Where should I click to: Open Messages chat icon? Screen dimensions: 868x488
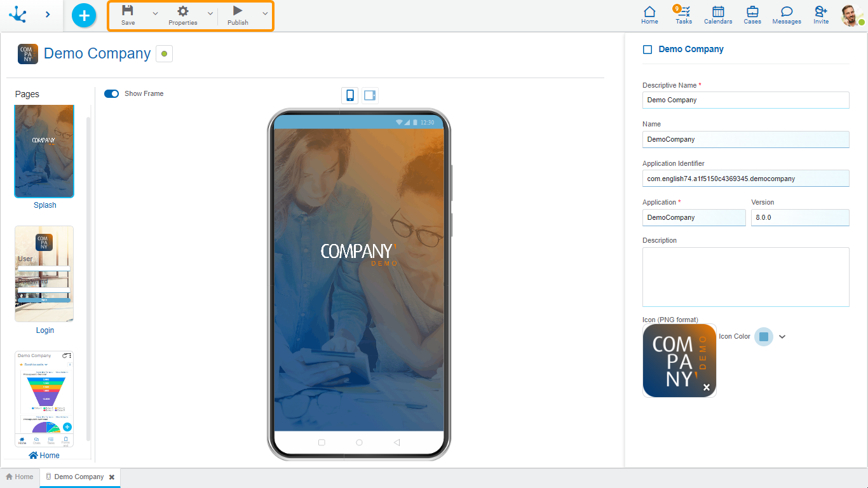(787, 15)
